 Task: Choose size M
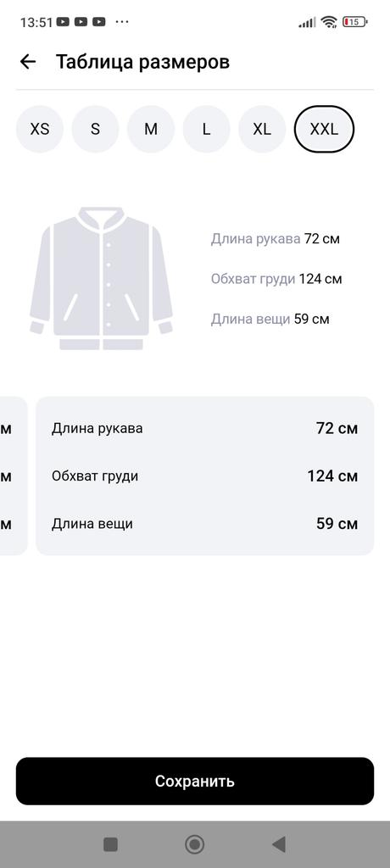coord(151,129)
